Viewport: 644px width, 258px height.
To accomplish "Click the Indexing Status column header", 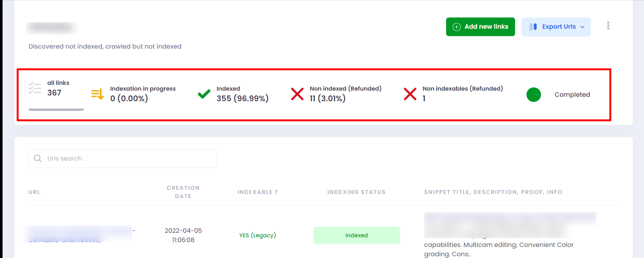I will [x=356, y=192].
